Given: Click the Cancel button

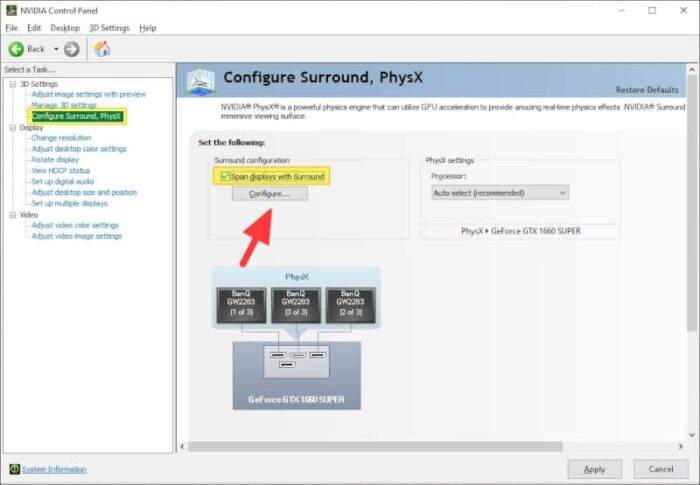Looking at the screenshot, I should 661,469.
